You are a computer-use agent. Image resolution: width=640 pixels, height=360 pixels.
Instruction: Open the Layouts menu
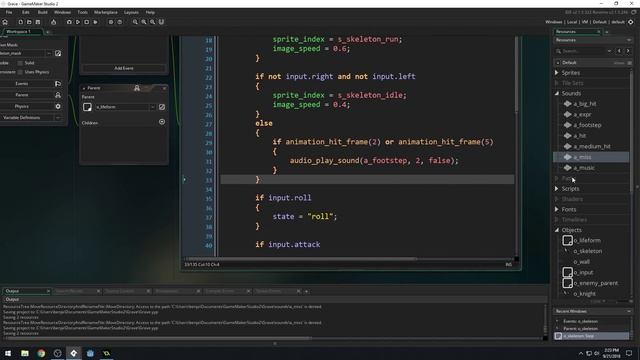131,12
